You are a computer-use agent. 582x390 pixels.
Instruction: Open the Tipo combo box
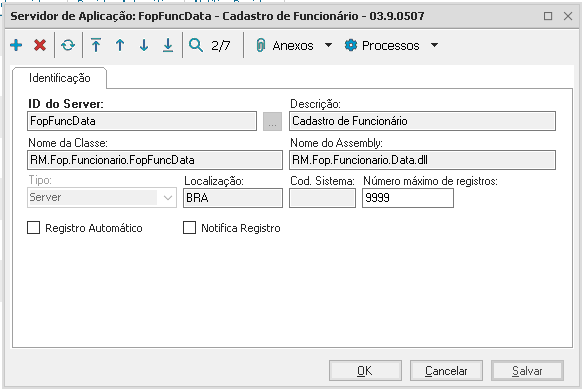102,197
